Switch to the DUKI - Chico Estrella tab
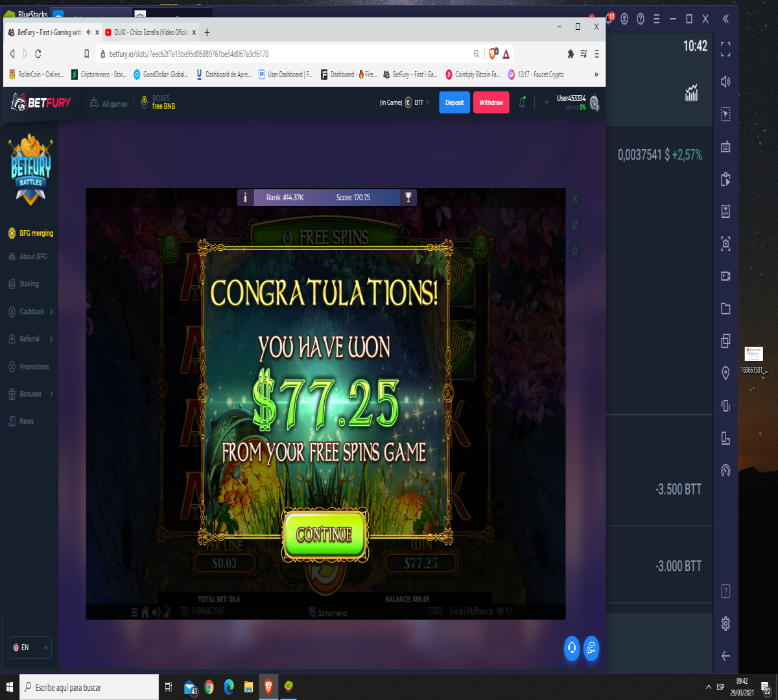 click(x=150, y=32)
